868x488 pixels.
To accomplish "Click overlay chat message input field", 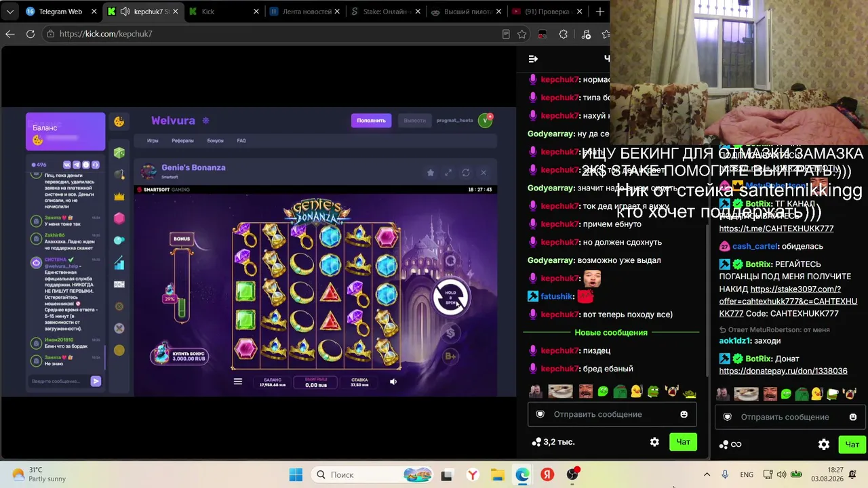I will click(x=789, y=417).
